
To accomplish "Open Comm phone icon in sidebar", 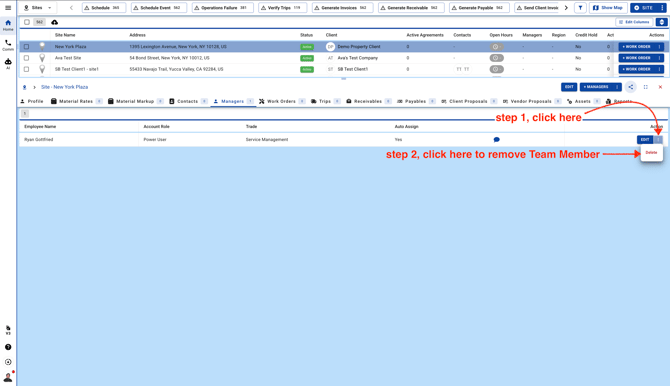I will coord(8,45).
